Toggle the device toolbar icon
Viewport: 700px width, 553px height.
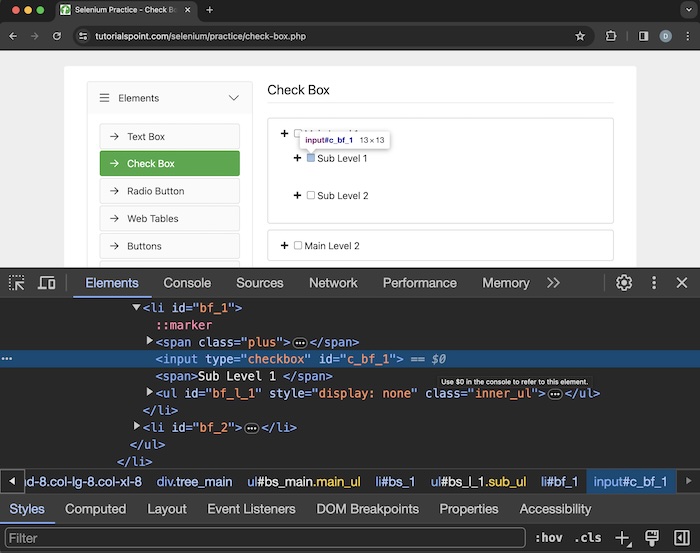coord(46,283)
